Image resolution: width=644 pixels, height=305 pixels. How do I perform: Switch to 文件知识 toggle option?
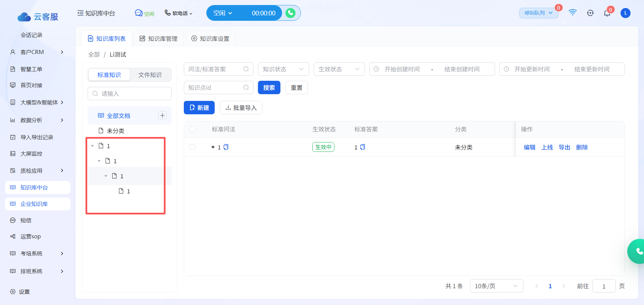coord(150,75)
